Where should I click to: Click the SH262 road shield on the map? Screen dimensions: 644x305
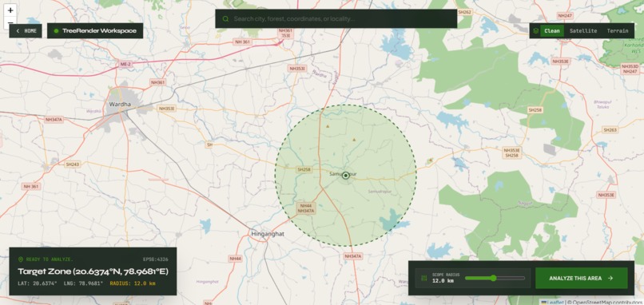point(464,12)
